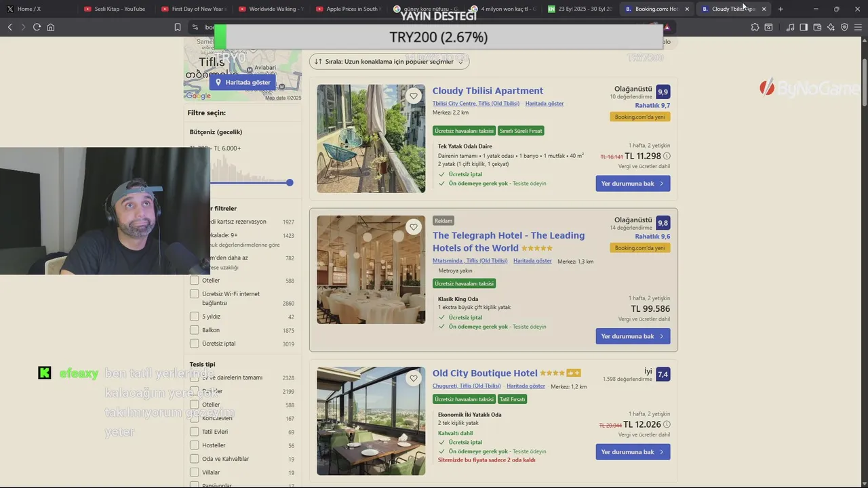The width and height of the screenshot is (868, 488).
Task: Click Haritada göster button on map
Action: point(242,82)
